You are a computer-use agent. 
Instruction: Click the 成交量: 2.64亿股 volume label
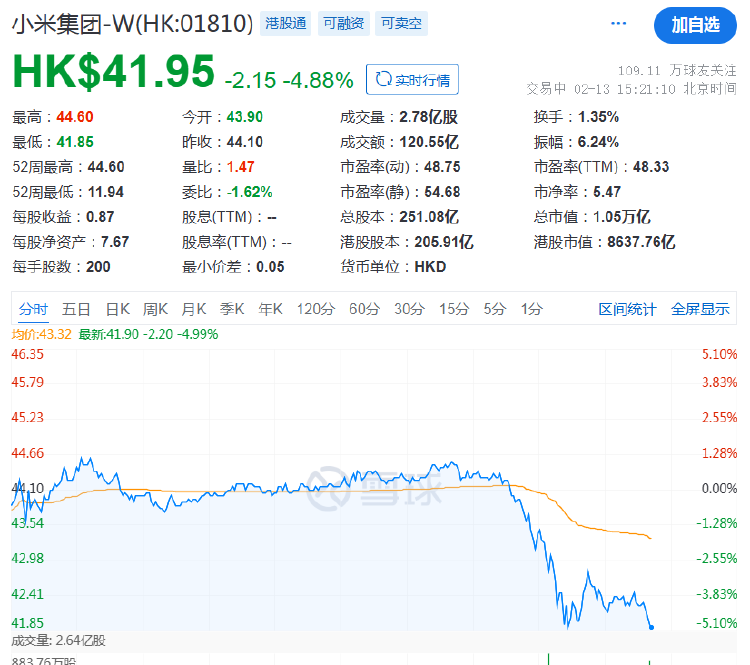58,641
